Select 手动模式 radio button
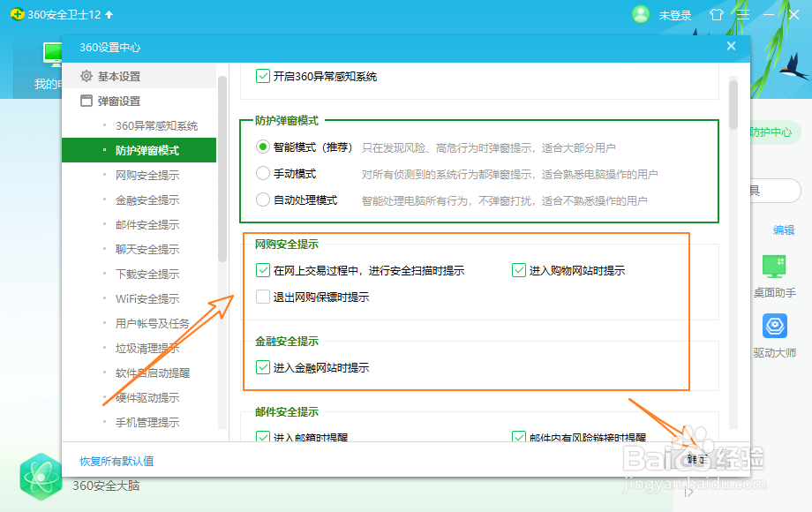Image resolution: width=812 pixels, height=512 pixels. pos(263,173)
